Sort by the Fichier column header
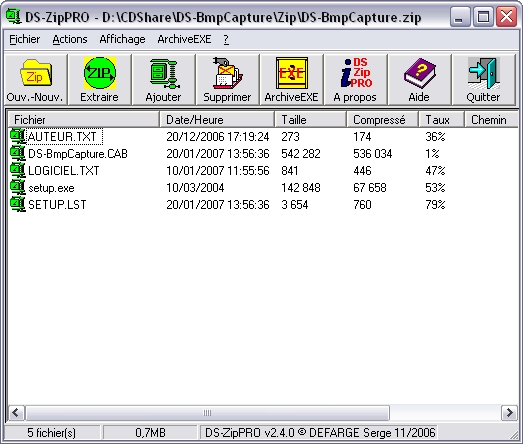The height and width of the screenshot is (444, 523). coord(83,120)
